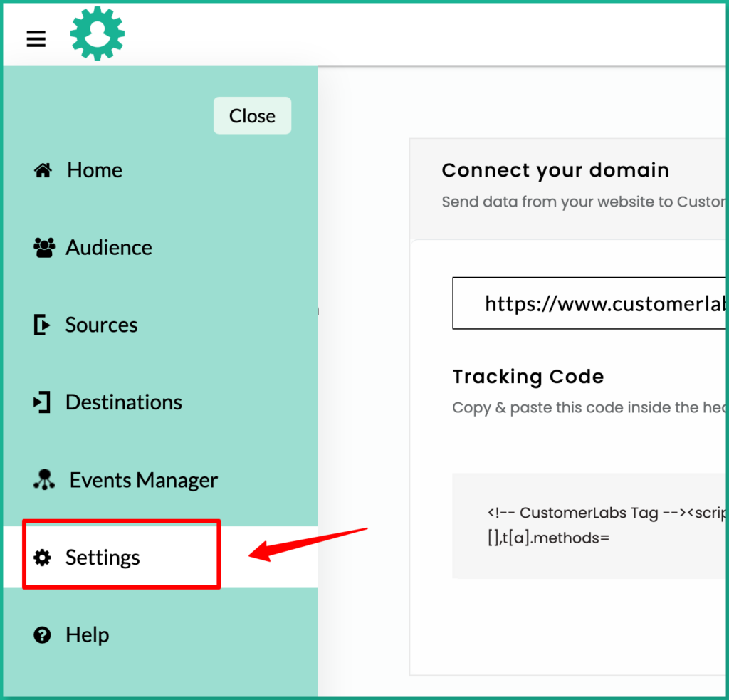Open the hamburger menu icon
This screenshot has height=700, width=729.
pos(36,38)
